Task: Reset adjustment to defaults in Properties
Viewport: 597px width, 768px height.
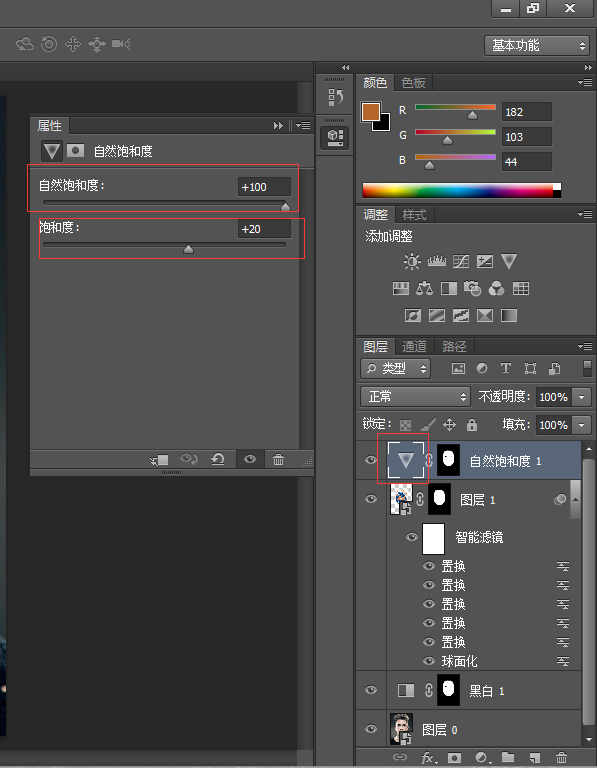Action: coord(218,459)
